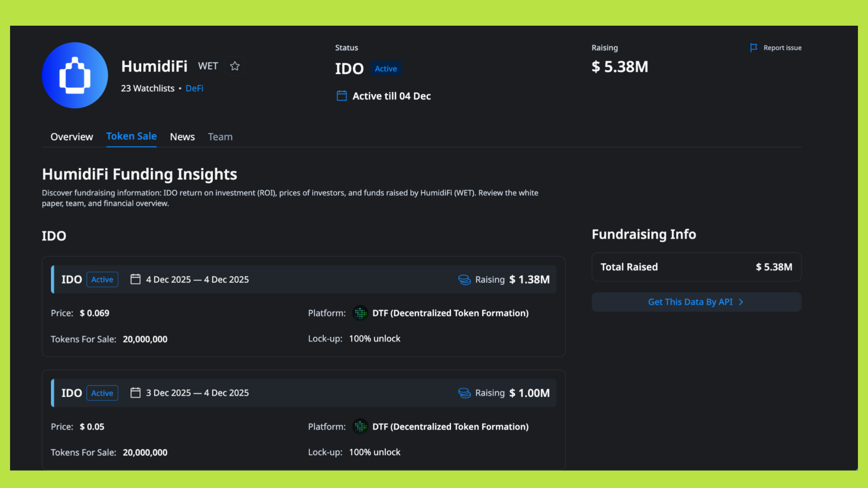Click the Report issue link text

point(782,48)
